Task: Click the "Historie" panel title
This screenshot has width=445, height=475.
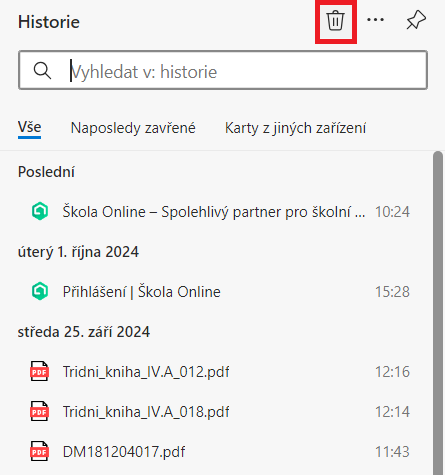Action: click(x=49, y=22)
